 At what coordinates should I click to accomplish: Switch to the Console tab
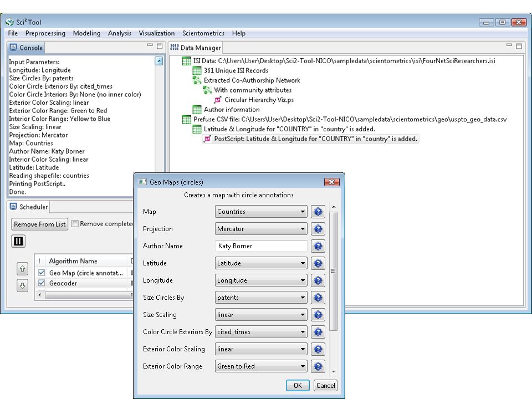pos(27,48)
